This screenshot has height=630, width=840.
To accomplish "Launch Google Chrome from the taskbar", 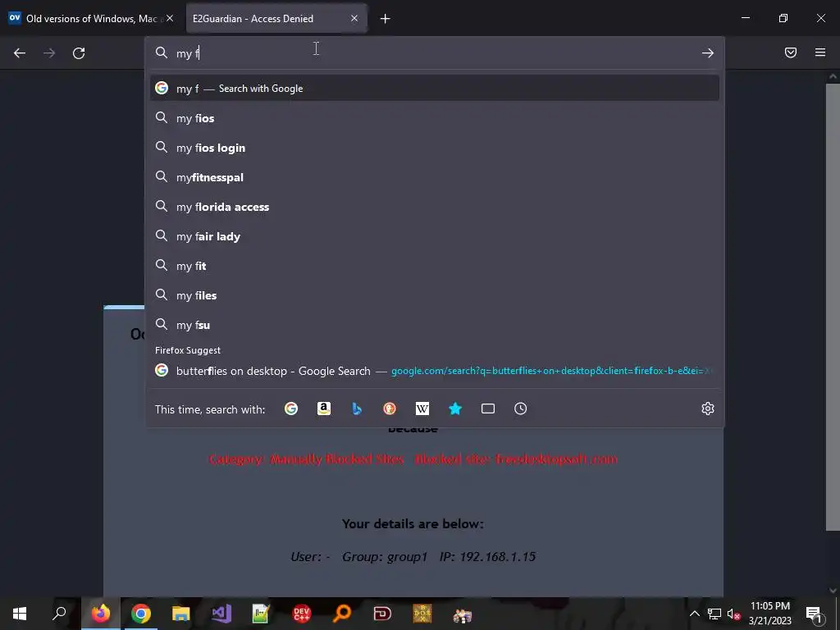I will click(x=140, y=614).
